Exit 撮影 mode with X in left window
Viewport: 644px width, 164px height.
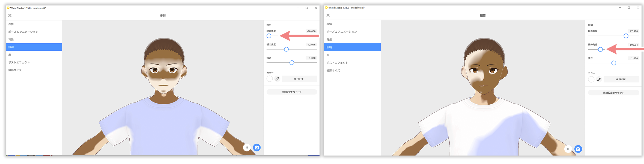tap(10, 16)
